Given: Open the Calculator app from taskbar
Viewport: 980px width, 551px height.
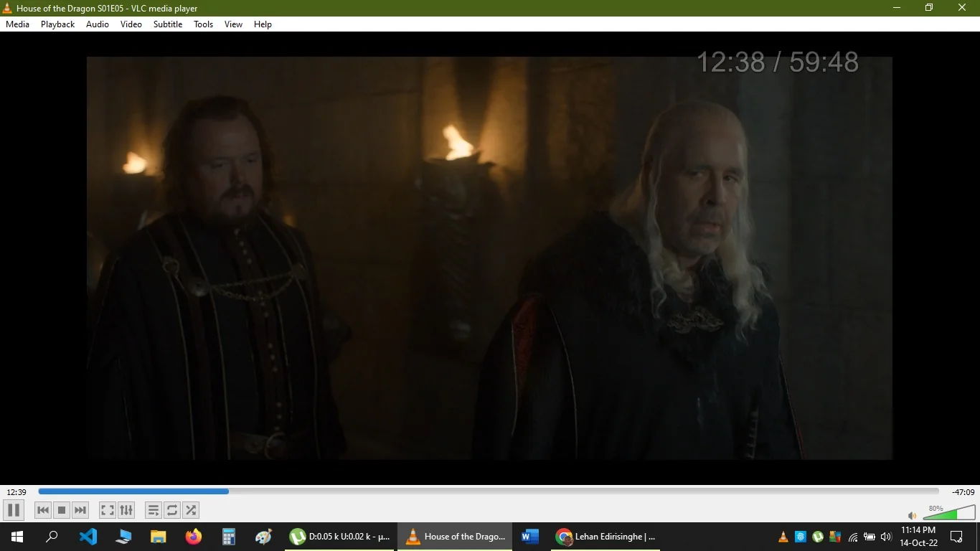Looking at the screenshot, I should point(229,537).
